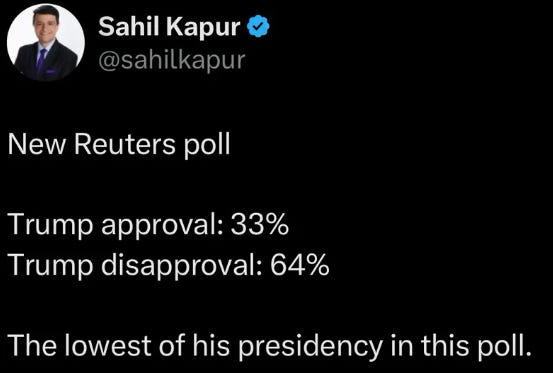Click the 64% disapproval figure

click(x=300, y=265)
